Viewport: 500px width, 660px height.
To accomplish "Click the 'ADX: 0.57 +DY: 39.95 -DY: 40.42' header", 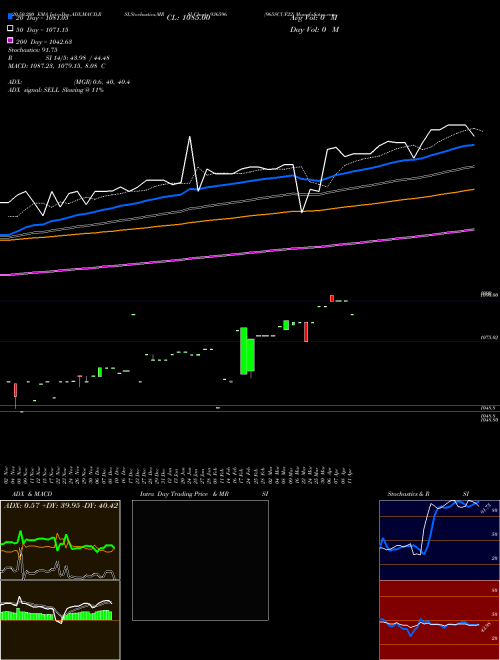I will [61, 505].
